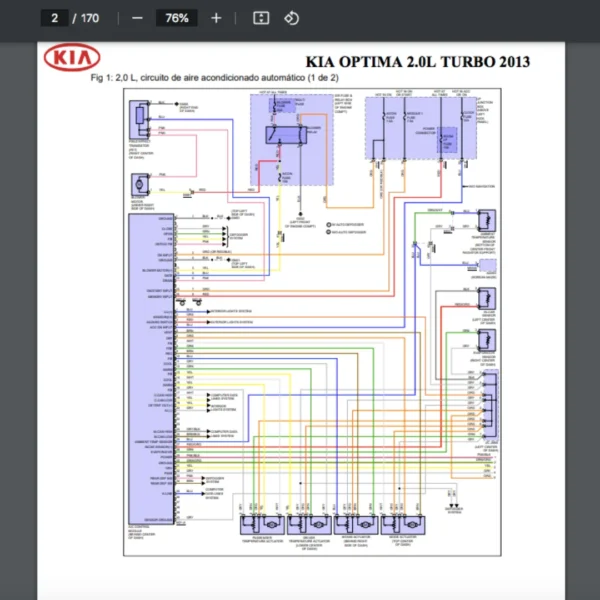The height and width of the screenshot is (600, 600).
Task: Click the field effect transistor symbol at top-left
Action: pos(139,120)
